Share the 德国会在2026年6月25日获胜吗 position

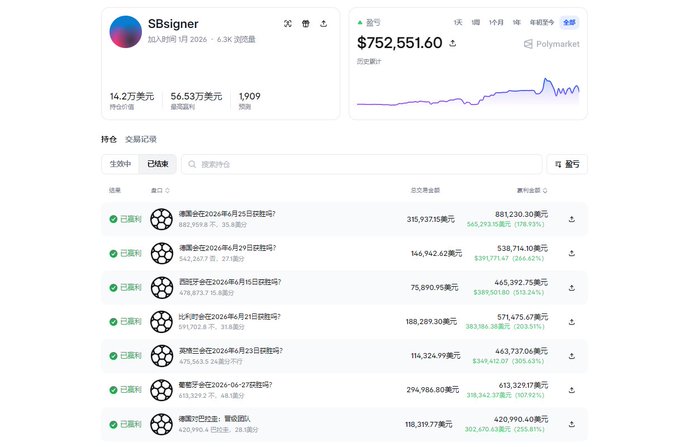pos(572,219)
